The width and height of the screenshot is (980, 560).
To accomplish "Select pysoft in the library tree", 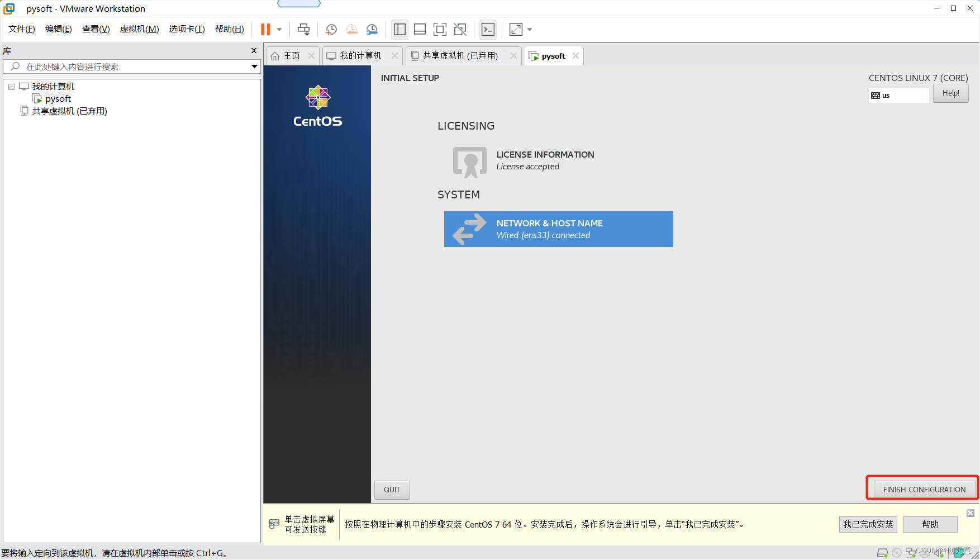I will 58,99.
